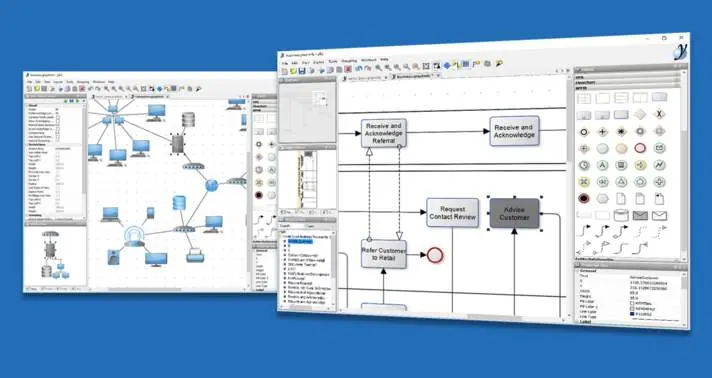Select the blue globe node in left window

211,185
